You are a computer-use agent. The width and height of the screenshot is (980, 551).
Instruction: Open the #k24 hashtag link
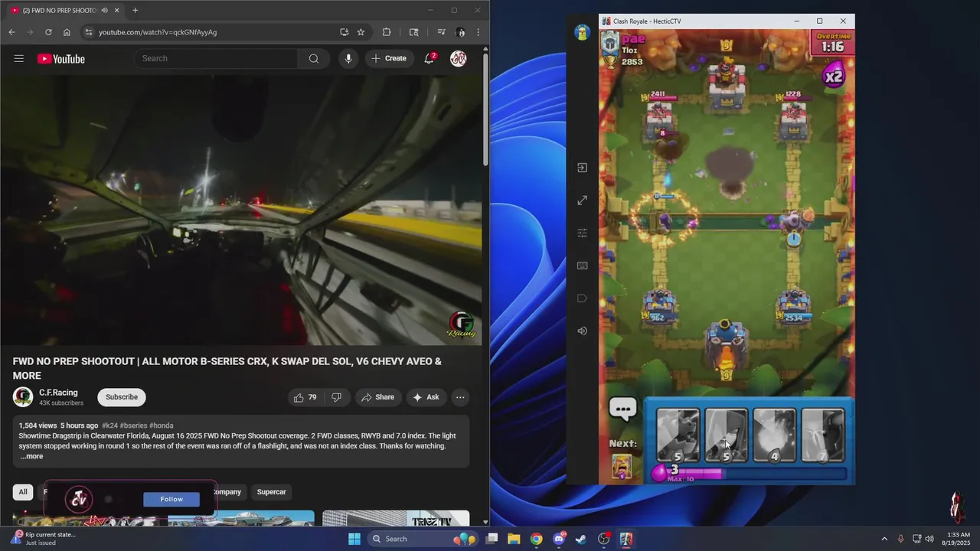(109, 425)
